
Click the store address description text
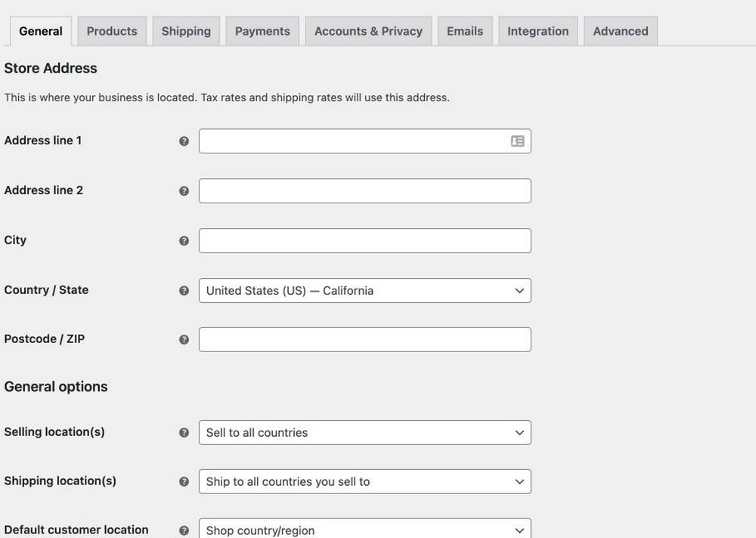coord(227,97)
